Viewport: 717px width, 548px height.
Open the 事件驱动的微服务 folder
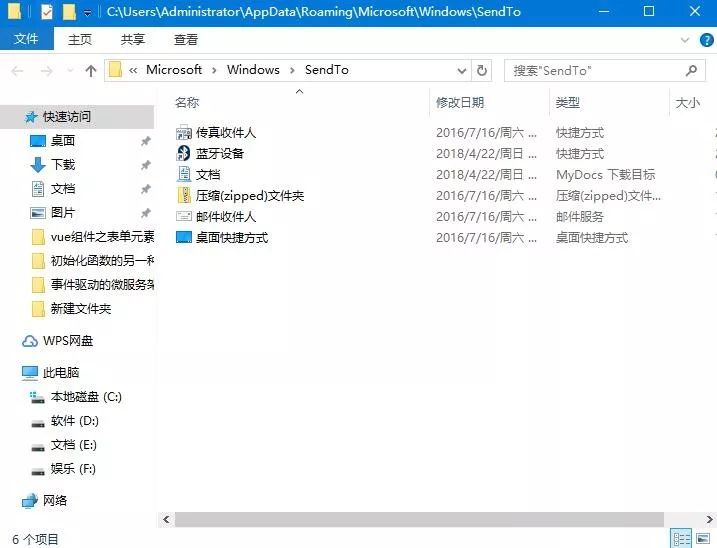tap(102, 285)
